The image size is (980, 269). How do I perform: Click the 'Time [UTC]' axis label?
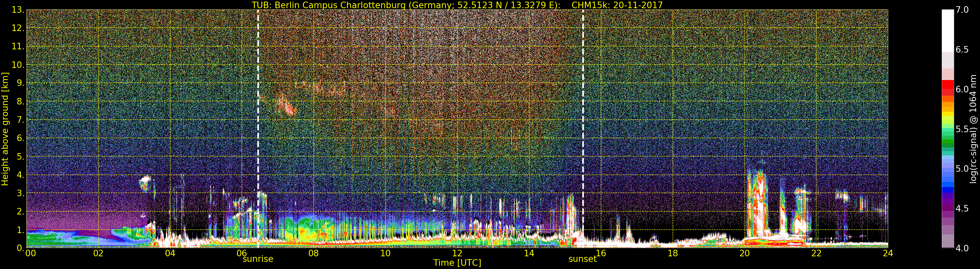(457, 263)
